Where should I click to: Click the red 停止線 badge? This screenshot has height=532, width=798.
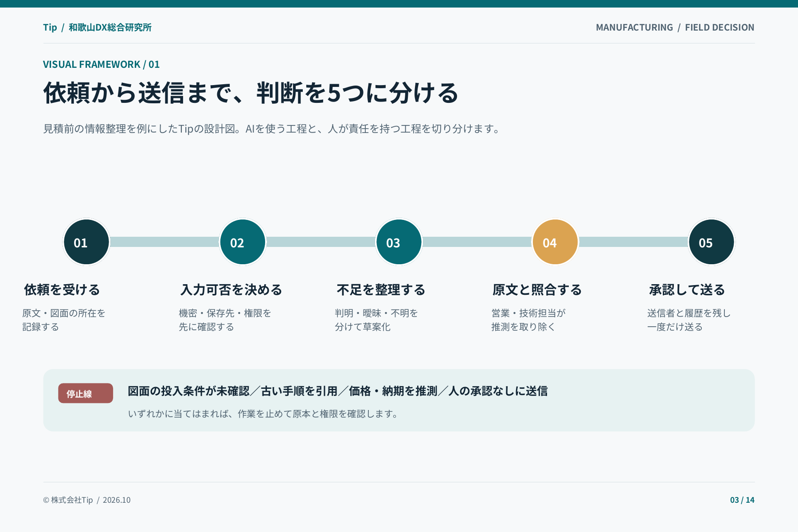(86, 393)
